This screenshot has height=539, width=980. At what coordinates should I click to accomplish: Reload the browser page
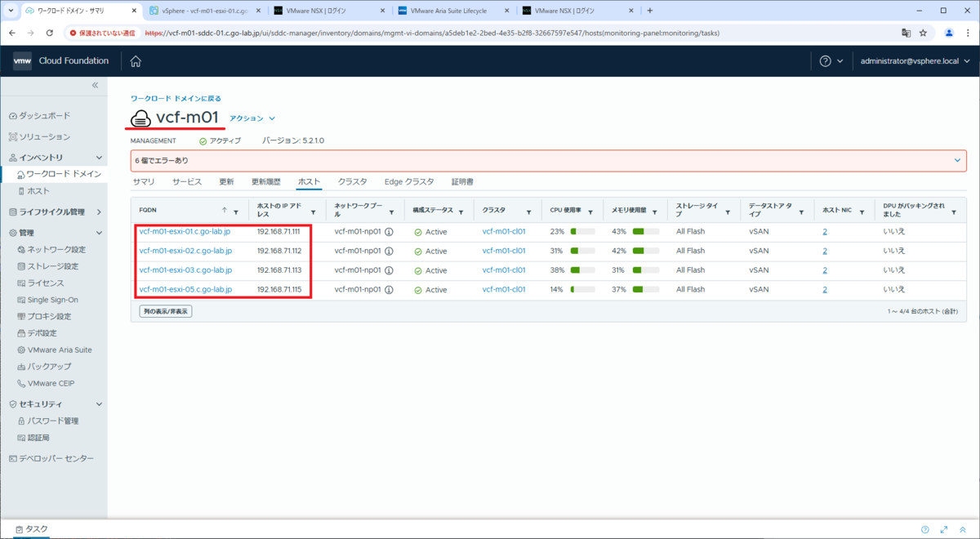[x=49, y=33]
